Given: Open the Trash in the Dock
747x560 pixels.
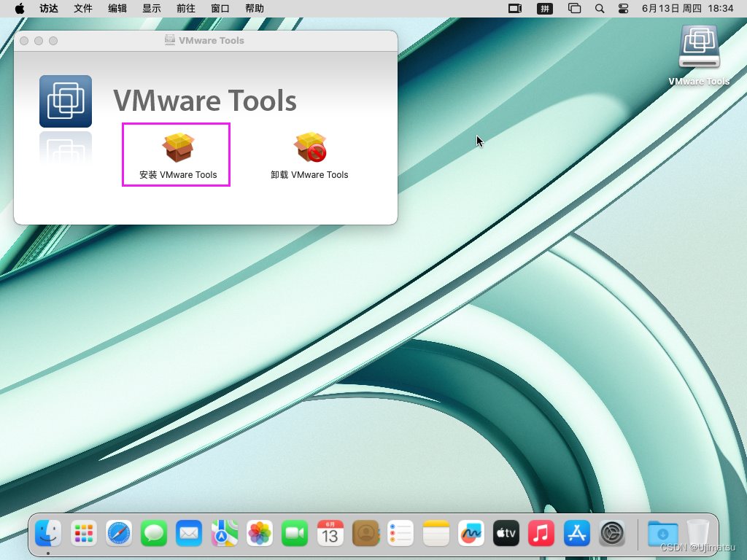Looking at the screenshot, I should coord(698,532).
